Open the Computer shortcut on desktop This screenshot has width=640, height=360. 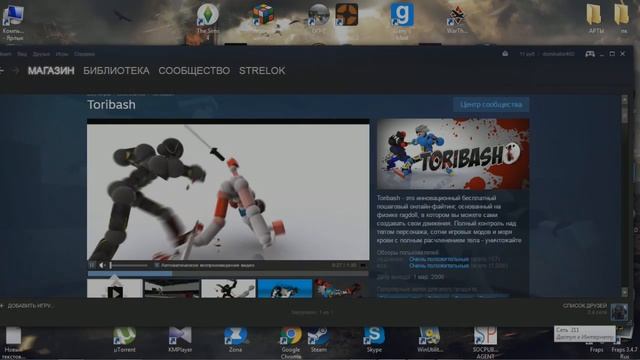13,21
